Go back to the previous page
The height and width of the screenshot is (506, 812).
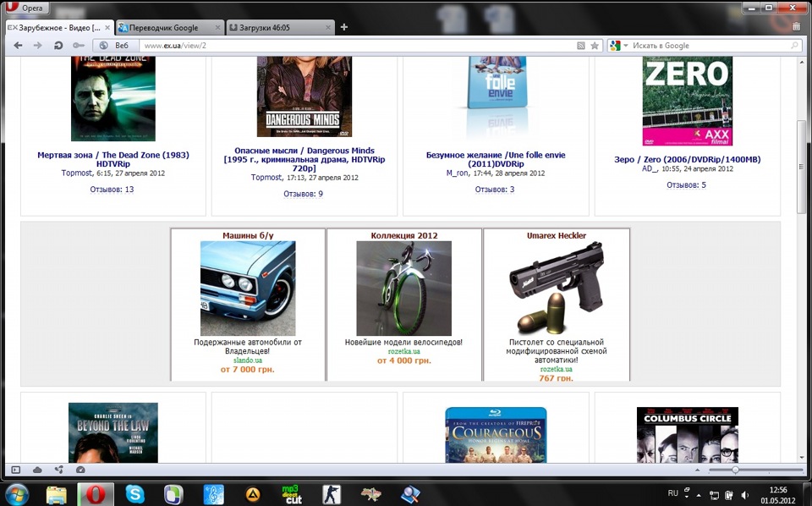[18, 46]
